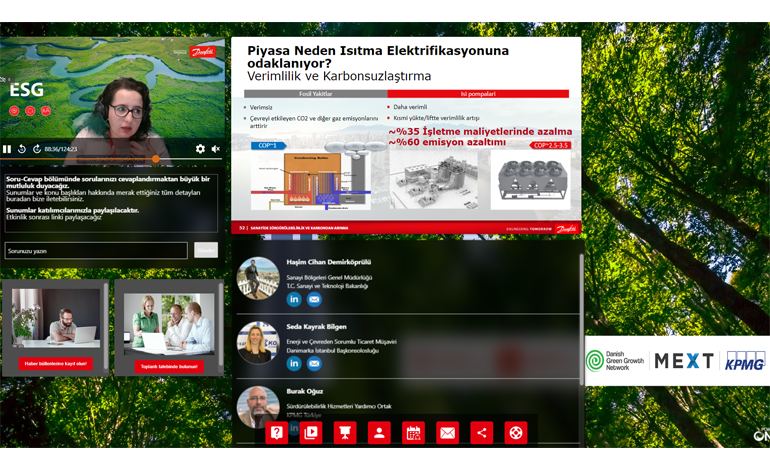Select the name 'Haşim Cihan Demirköprülü'

[329, 262]
